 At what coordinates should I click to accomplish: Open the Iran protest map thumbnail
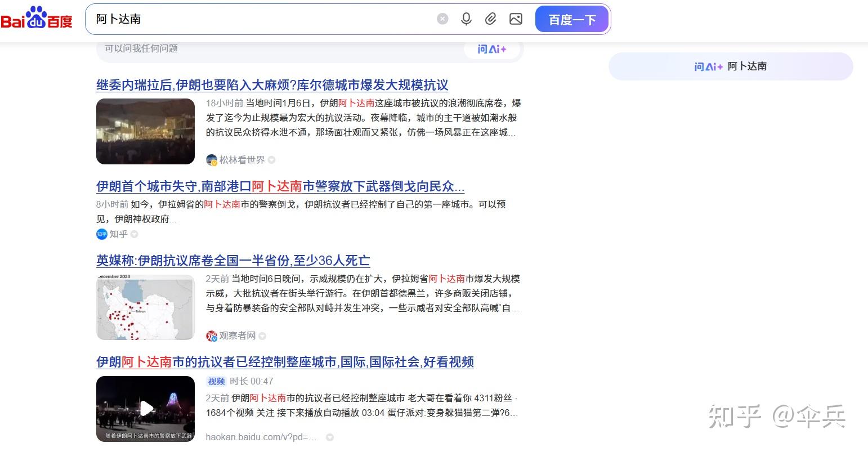[145, 307]
